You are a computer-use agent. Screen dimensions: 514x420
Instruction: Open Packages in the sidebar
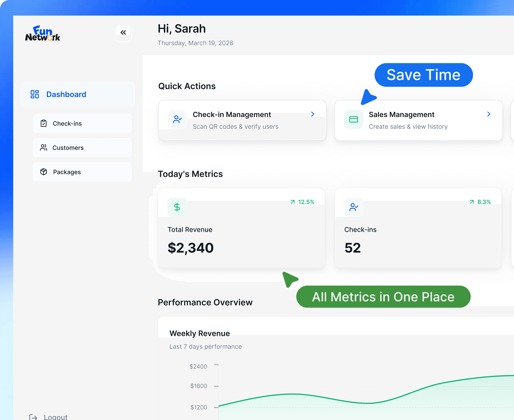[x=82, y=172]
